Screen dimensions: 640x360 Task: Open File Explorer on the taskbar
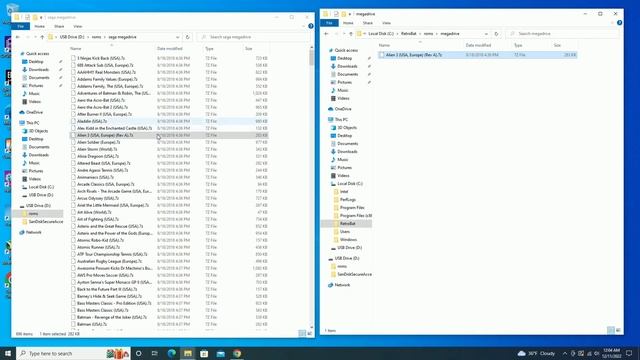click(188, 353)
